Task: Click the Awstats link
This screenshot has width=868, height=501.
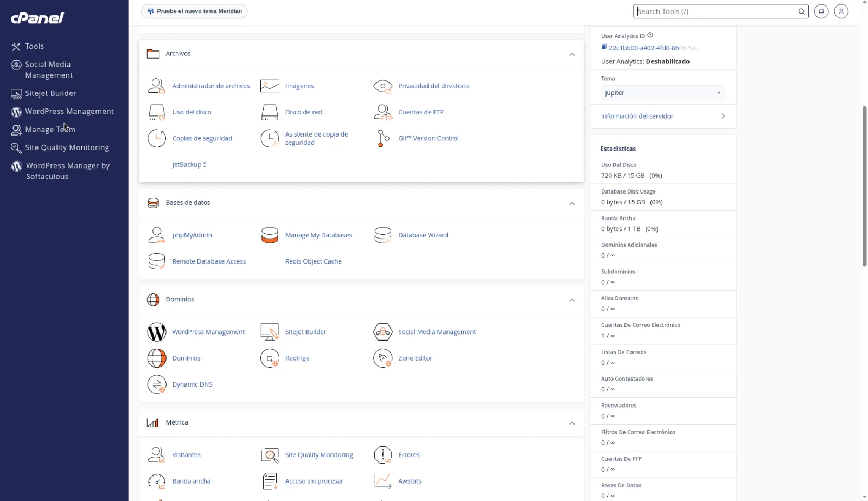Action: tap(410, 481)
